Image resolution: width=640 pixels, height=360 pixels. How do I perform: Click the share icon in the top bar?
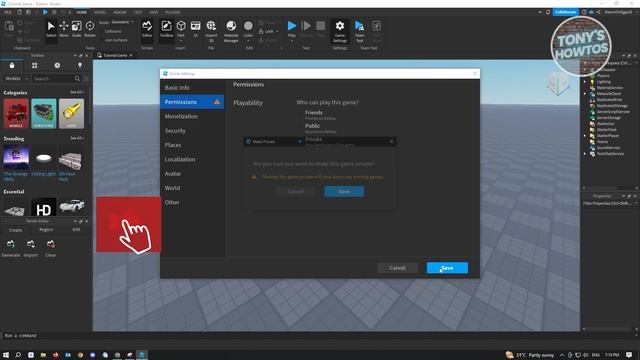tap(598, 12)
